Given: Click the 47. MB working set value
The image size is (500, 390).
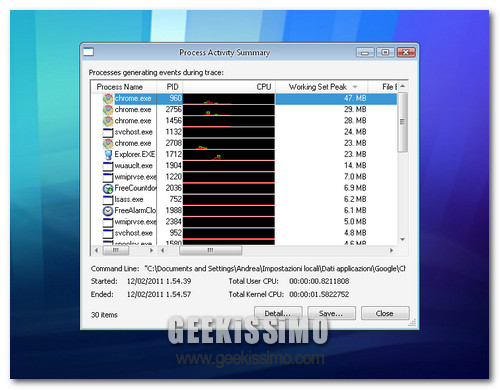Looking at the screenshot, I should pos(355,98).
